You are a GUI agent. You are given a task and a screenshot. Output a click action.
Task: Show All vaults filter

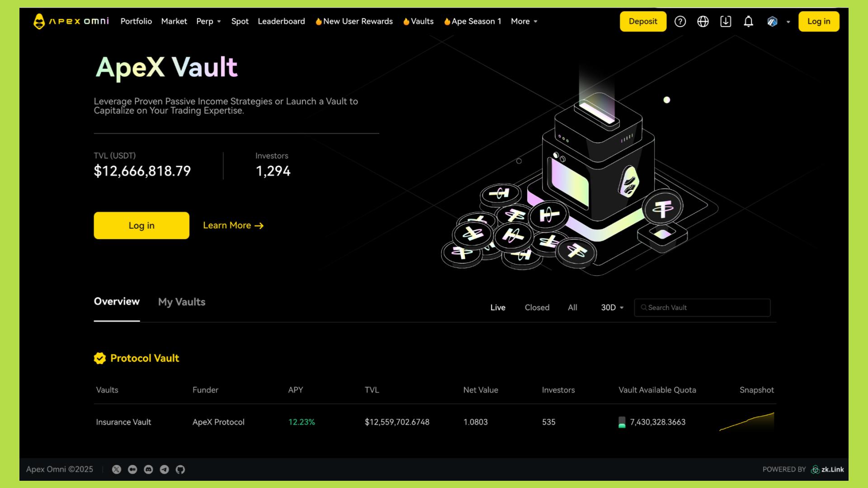pos(572,307)
